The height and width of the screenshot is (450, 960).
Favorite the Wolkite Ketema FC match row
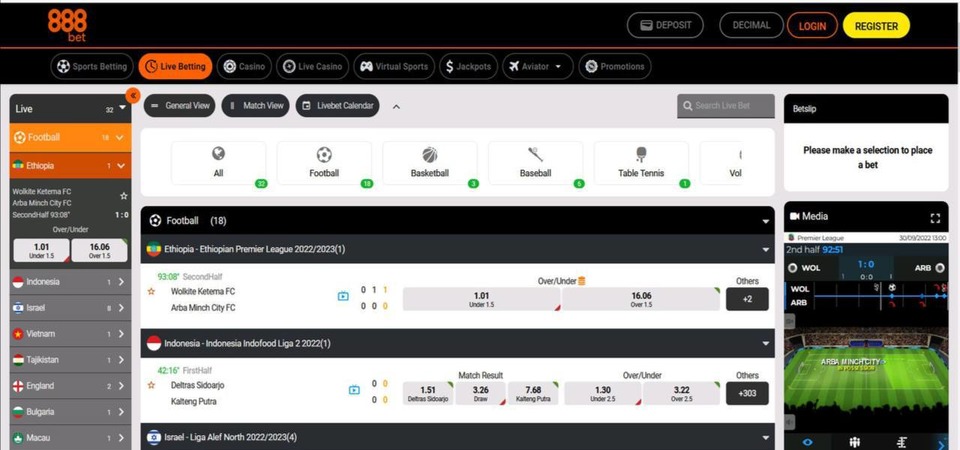point(151,291)
